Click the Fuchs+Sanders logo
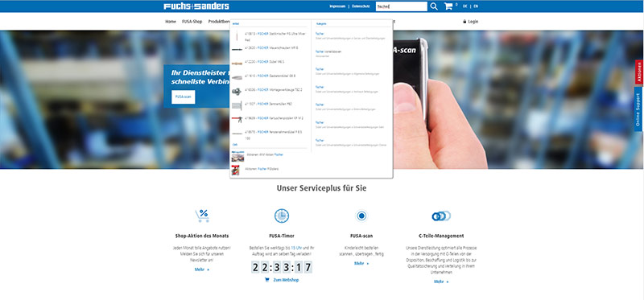 pos(196,6)
